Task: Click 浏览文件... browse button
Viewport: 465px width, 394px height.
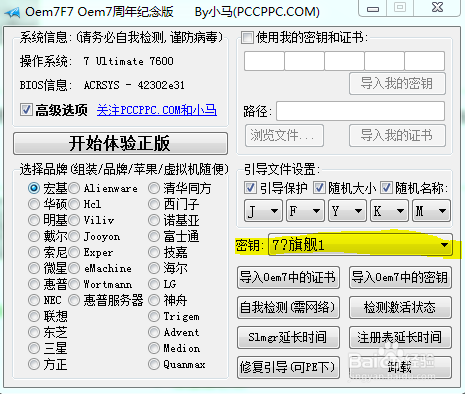Action: [284, 136]
